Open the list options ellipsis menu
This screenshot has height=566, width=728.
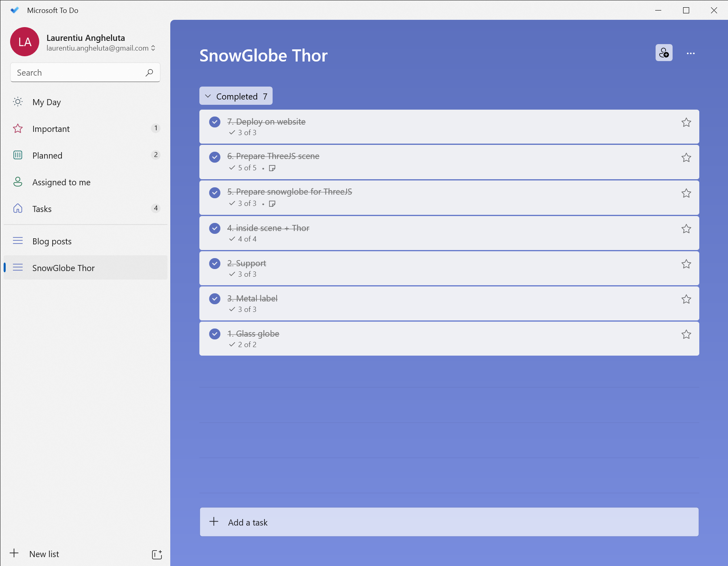pyautogui.click(x=690, y=53)
